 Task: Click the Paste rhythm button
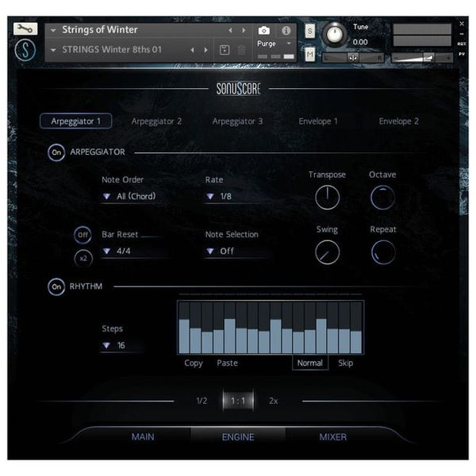point(227,363)
